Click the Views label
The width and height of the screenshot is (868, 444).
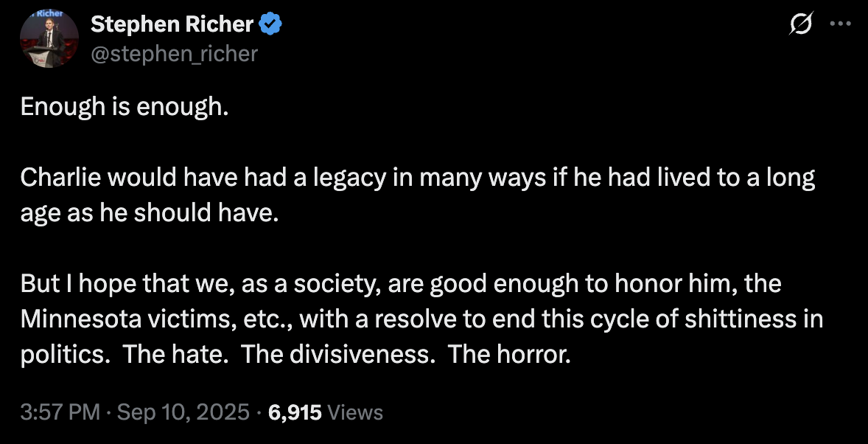click(x=355, y=412)
